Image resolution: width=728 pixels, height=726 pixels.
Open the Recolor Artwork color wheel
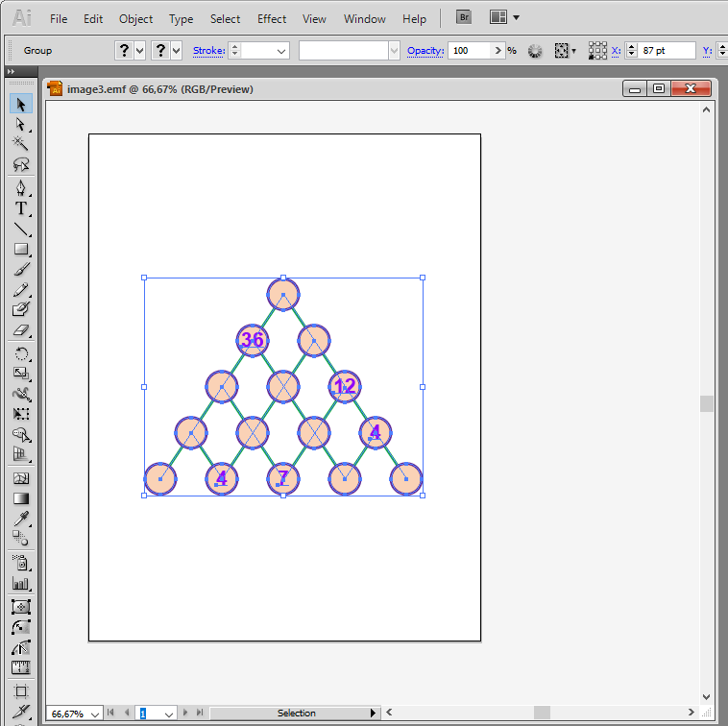[x=535, y=51]
